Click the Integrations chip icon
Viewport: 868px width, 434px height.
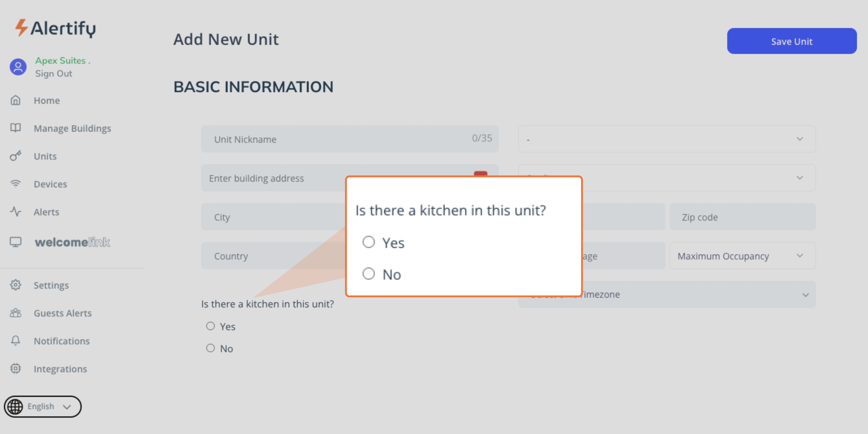coord(15,369)
